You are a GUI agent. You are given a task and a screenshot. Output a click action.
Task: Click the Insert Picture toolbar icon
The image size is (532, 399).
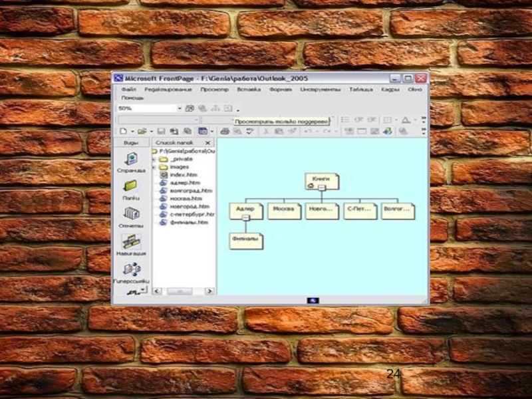point(374,131)
